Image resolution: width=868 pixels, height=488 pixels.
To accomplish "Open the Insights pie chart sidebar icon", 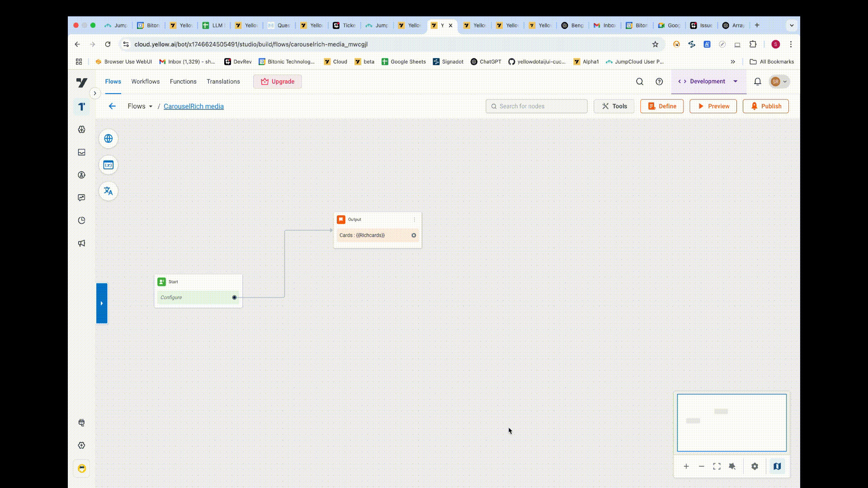I will point(82,221).
